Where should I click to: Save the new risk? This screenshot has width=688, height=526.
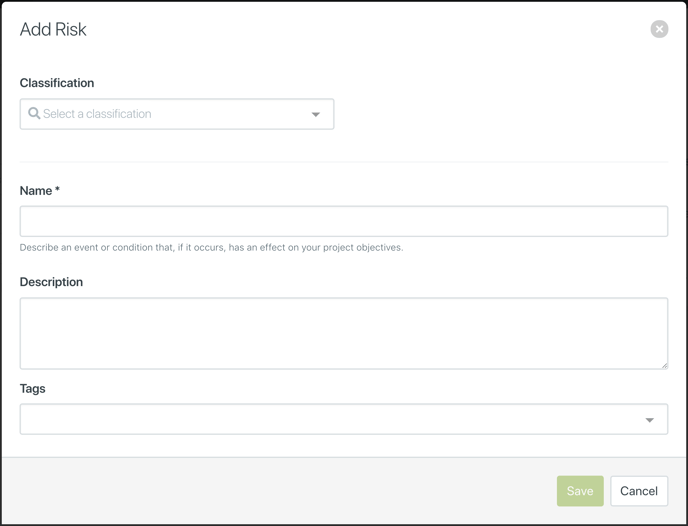tap(580, 491)
